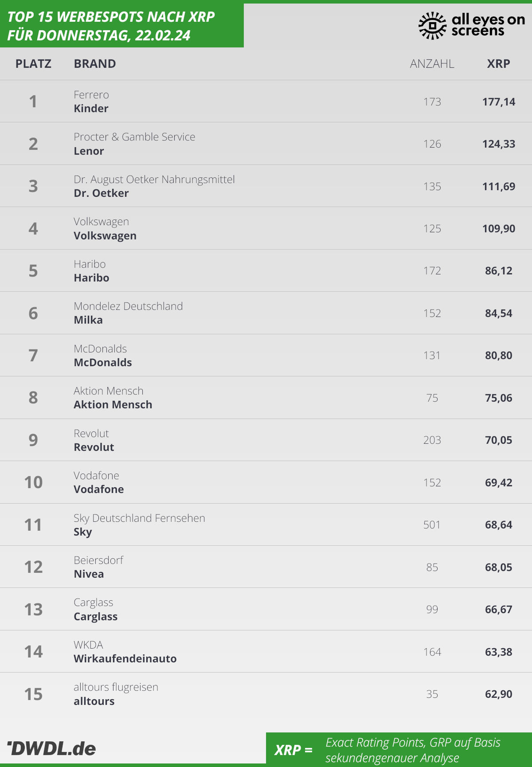This screenshot has width=532, height=767.
Task: Click the Lenor brand name
Action: click(x=89, y=151)
